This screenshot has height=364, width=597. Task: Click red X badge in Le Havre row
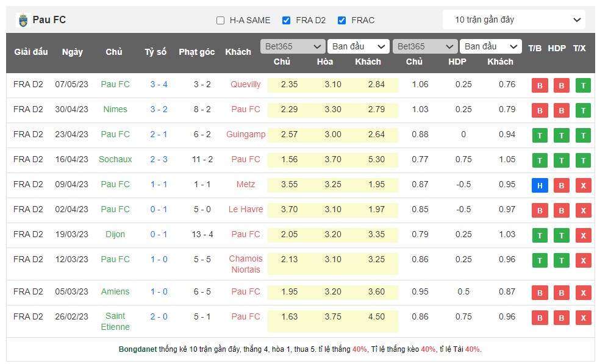(583, 210)
